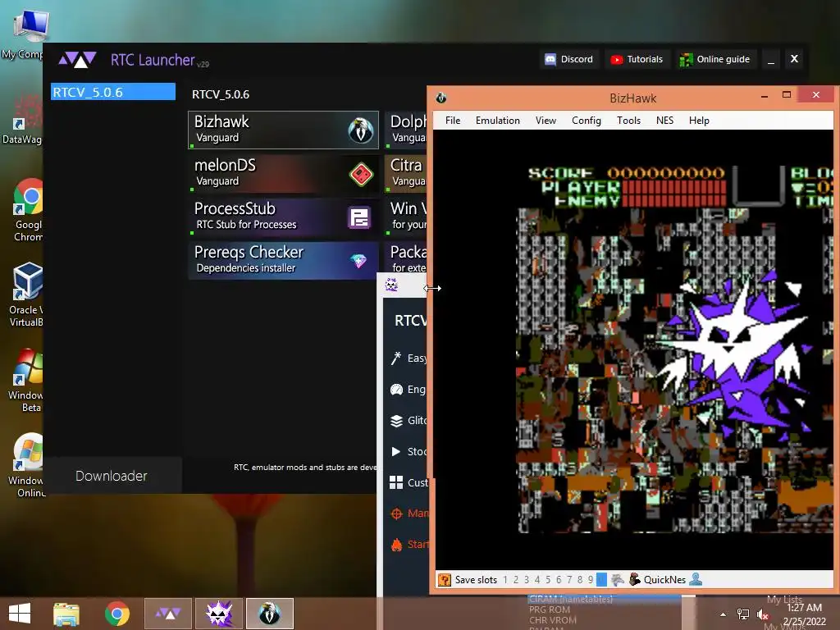Click the Bizhawk eagle icon in launcher
Image resolution: width=840 pixels, height=630 pixels.
coord(361,130)
